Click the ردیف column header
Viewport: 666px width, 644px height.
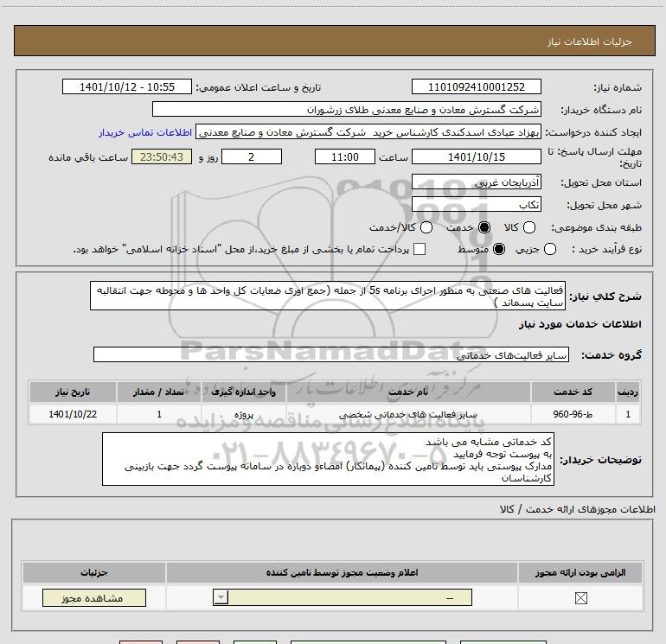tap(628, 392)
